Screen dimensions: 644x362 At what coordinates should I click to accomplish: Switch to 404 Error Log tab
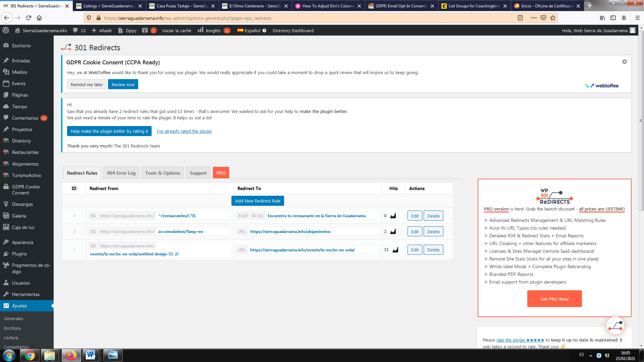tap(121, 173)
